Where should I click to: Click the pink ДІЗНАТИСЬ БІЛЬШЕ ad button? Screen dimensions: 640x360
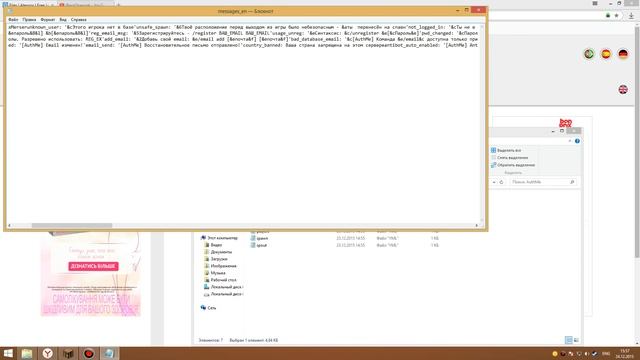click(x=93, y=266)
